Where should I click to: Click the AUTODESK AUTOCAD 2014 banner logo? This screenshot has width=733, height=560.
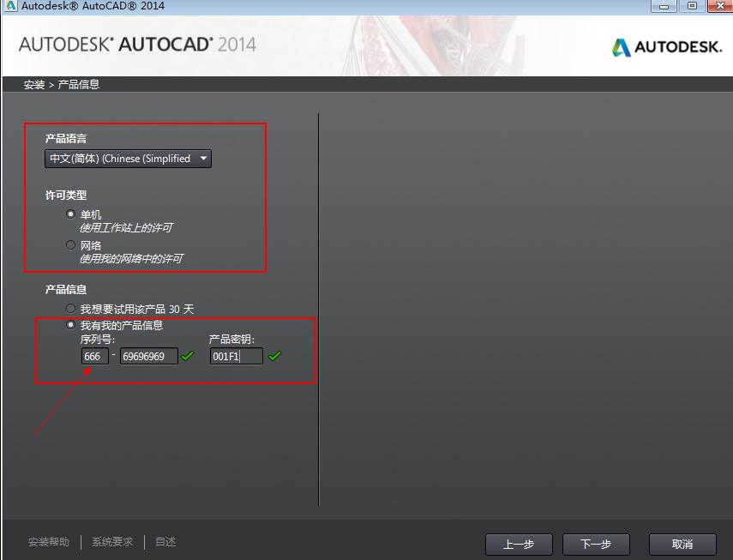pos(137,45)
